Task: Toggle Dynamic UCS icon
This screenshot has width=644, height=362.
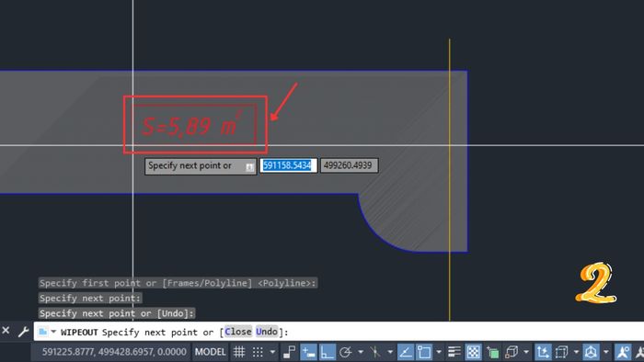Action: [x=543, y=352]
